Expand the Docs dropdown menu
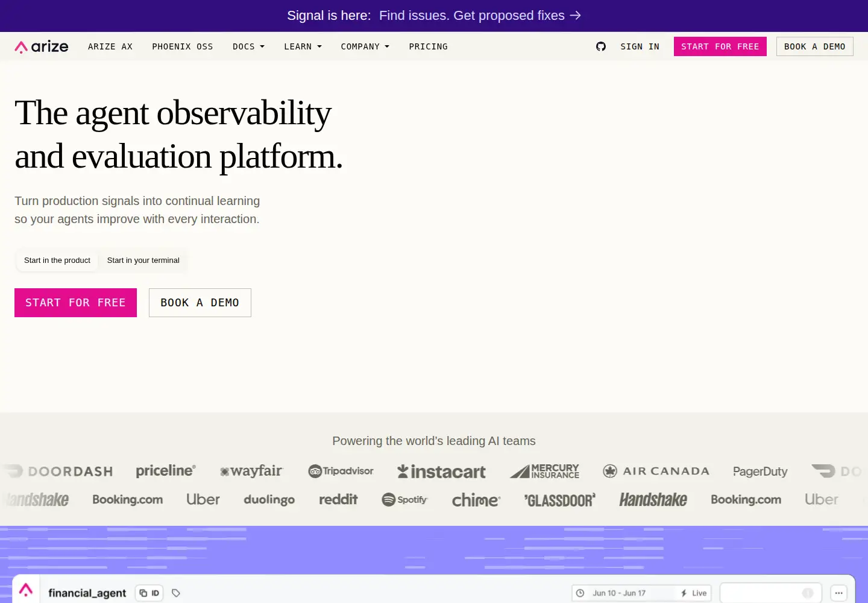Screen dimensions: 868x603 (x=248, y=46)
